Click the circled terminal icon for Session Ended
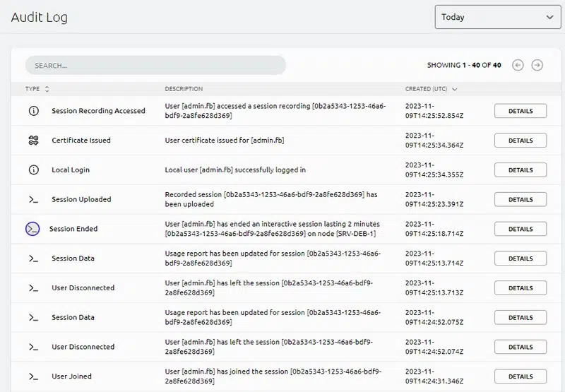The width and height of the screenshot is (565, 392). pyautogui.click(x=32, y=229)
